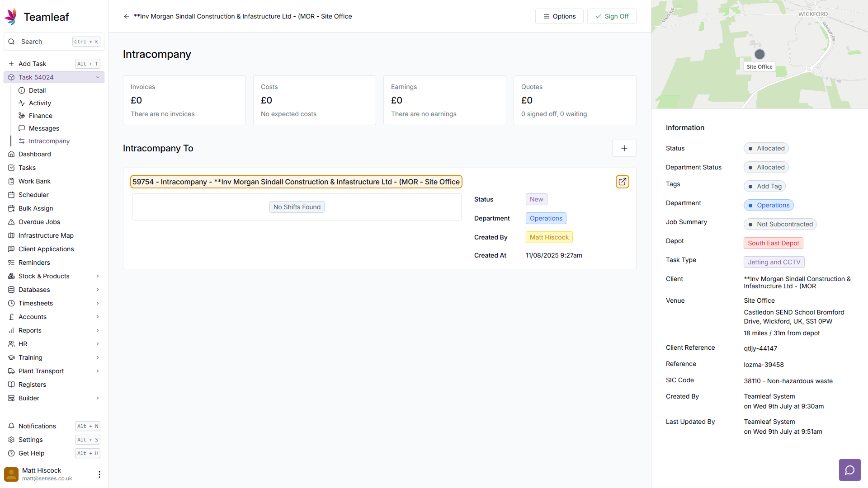868x488 pixels.
Task: Collapse the Task 54024 sidebar section
Action: point(98,77)
